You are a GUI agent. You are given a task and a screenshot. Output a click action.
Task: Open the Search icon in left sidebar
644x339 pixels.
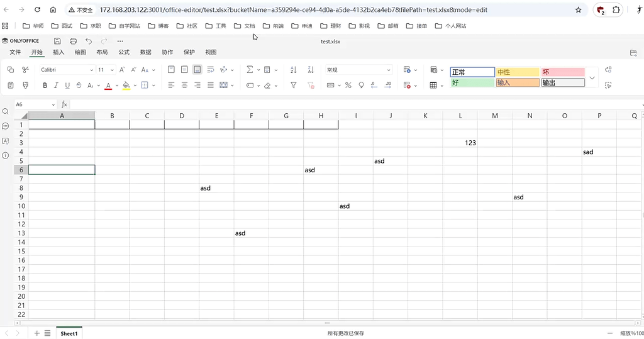tap(5, 111)
